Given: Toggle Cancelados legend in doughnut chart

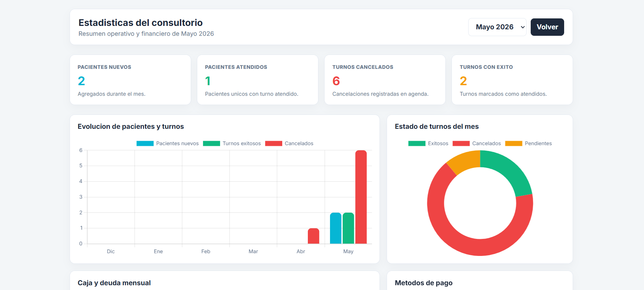Looking at the screenshot, I should [477, 143].
